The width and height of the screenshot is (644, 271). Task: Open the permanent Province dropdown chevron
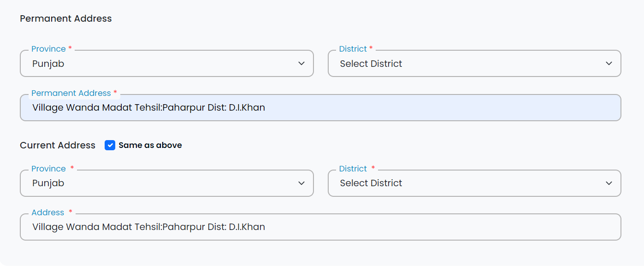pyautogui.click(x=302, y=63)
